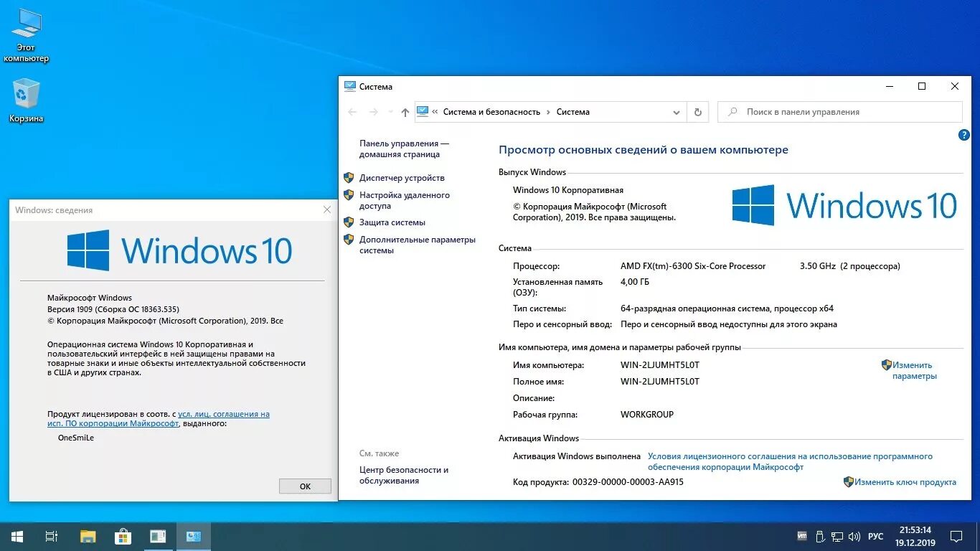The width and height of the screenshot is (980, 551).
Task: Open the Windows Start menu
Action: pos(17,536)
